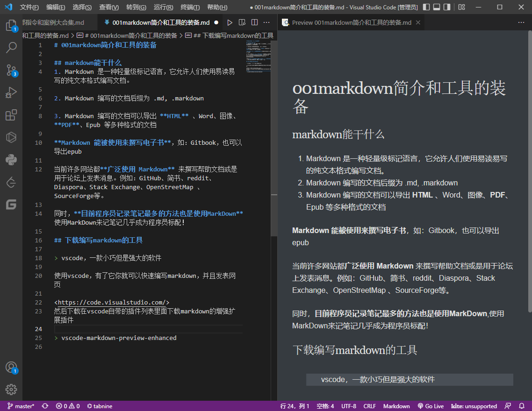Click the Run play icon in editor title
This screenshot has width=532, height=411.
[x=230, y=22]
